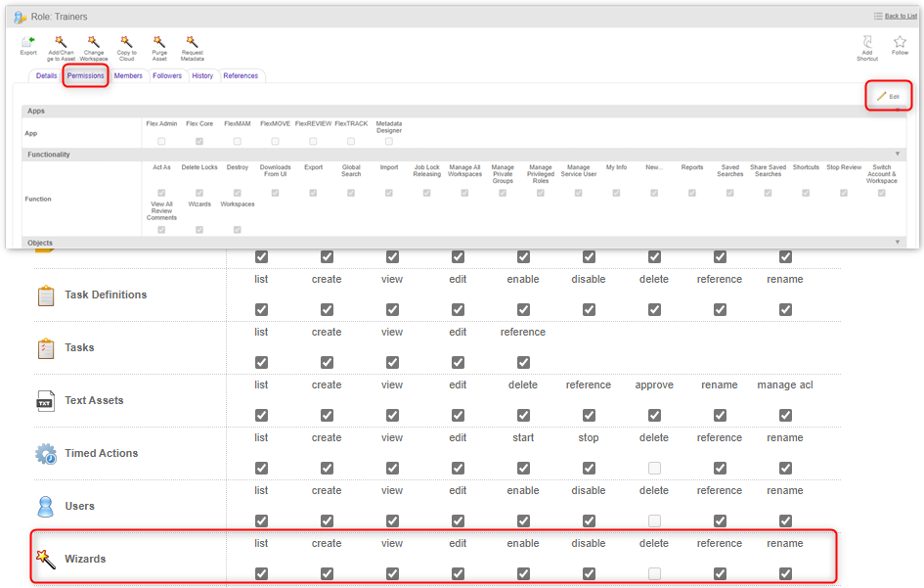The width and height of the screenshot is (924, 588).
Task: Click the Edit pencil button
Action: point(888,96)
